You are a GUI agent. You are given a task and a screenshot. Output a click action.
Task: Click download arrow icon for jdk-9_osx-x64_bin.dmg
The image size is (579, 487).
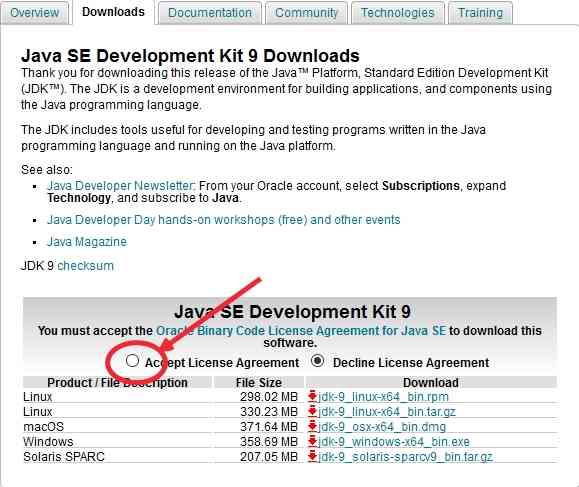coord(312,427)
